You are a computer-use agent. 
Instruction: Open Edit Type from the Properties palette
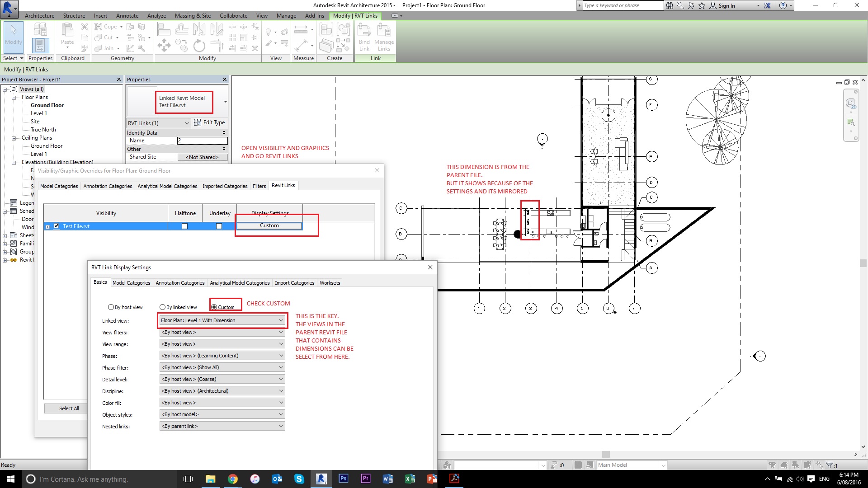[209, 122]
